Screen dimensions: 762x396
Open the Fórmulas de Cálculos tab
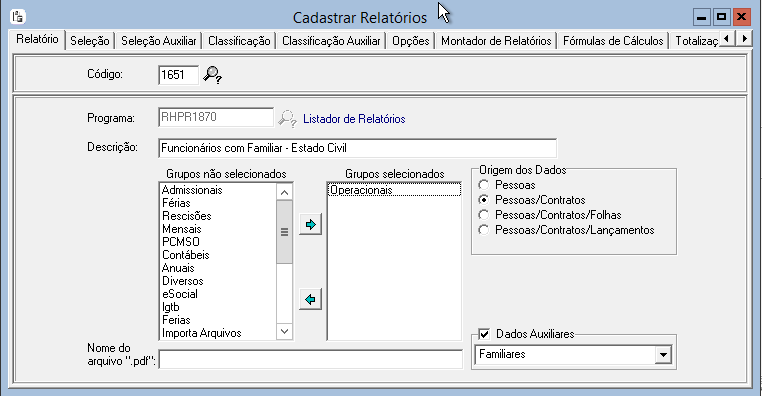613,41
